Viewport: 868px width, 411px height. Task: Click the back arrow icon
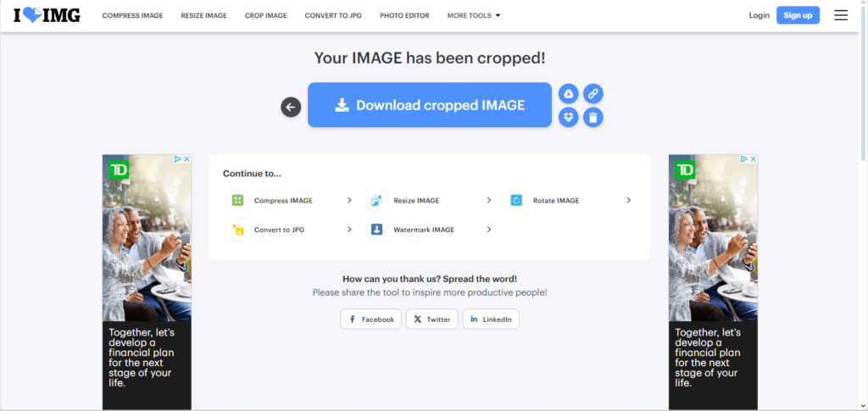click(x=291, y=107)
